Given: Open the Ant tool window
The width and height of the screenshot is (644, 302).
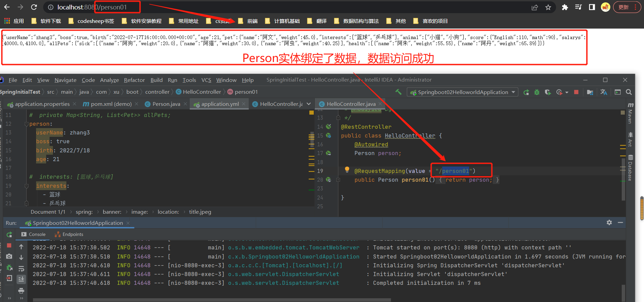Looking at the screenshot, I should click(630, 139).
